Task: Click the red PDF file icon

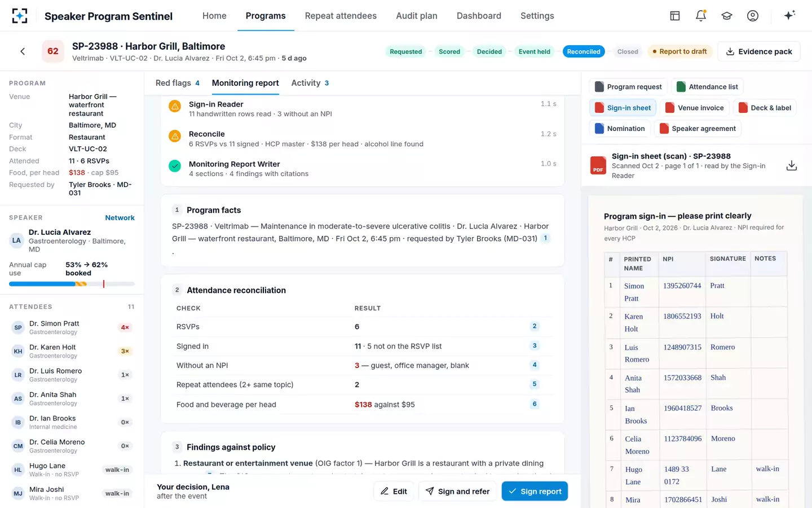Action: [598, 165]
